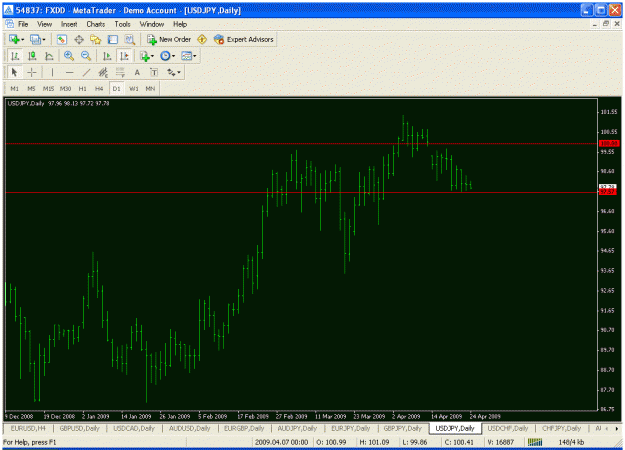The image size is (625, 450).
Task: Toggle Chart Shift icon
Action: pyautogui.click(x=124, y=56)
